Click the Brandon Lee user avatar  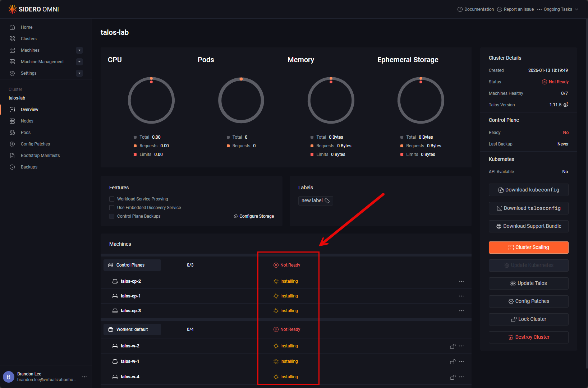[9, 377]
